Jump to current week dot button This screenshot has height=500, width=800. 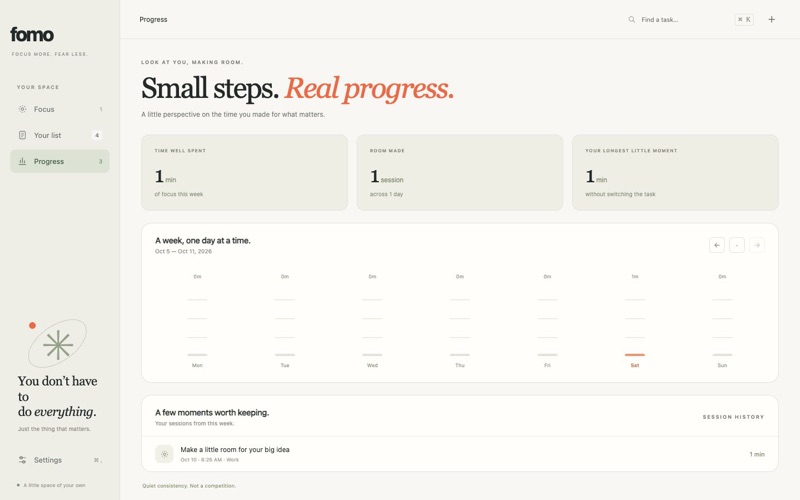coord(737,245)
